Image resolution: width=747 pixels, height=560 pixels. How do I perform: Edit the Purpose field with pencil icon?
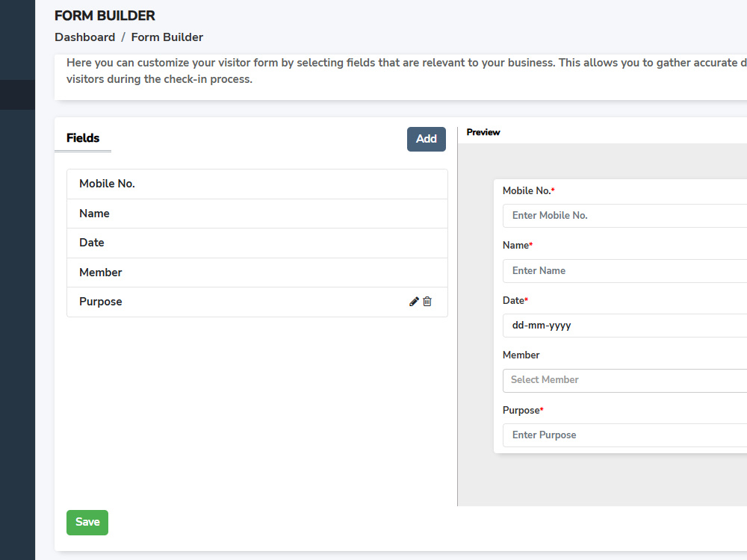click(414, 302)
